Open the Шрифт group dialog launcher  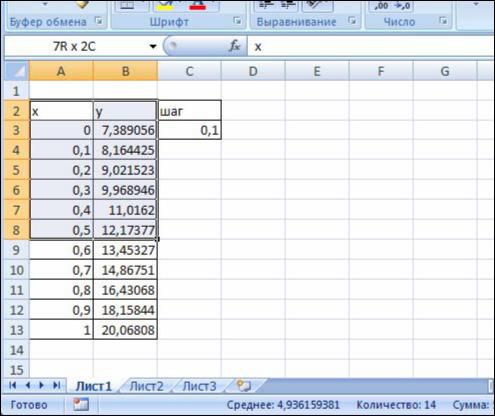point(237,21)
